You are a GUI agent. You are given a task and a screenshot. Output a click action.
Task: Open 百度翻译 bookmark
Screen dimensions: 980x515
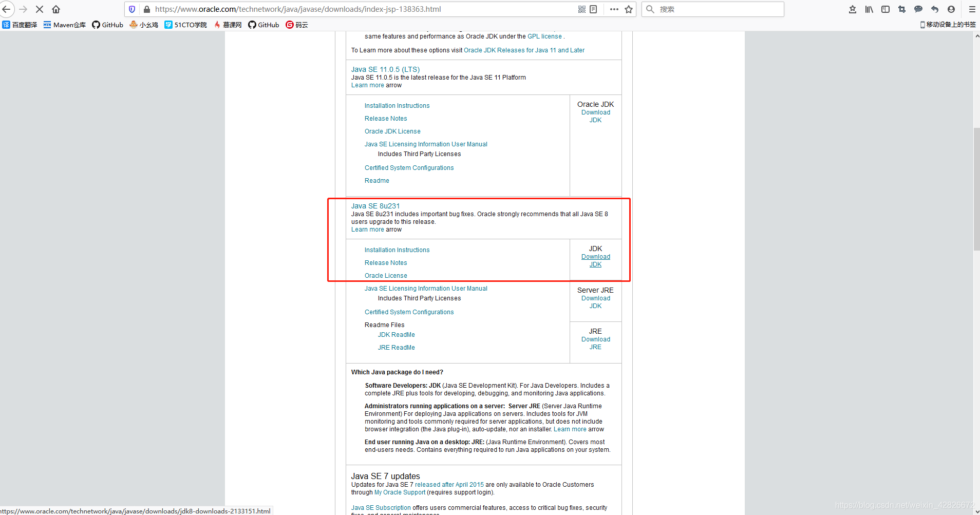(x=20, y=25)
